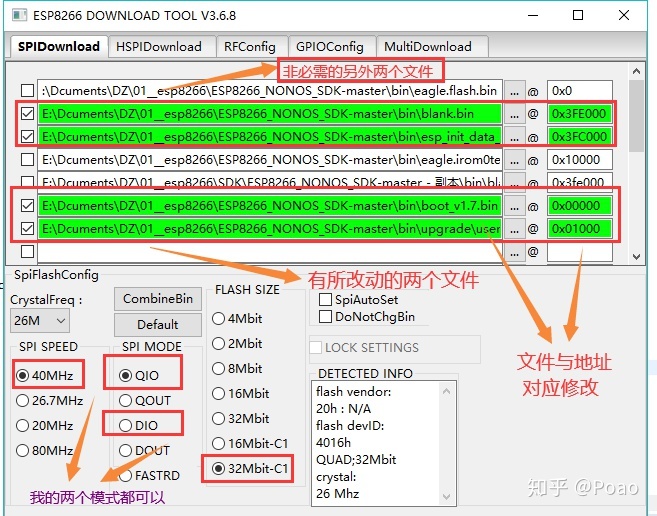Select QIO SPI mode

(139, 375)
